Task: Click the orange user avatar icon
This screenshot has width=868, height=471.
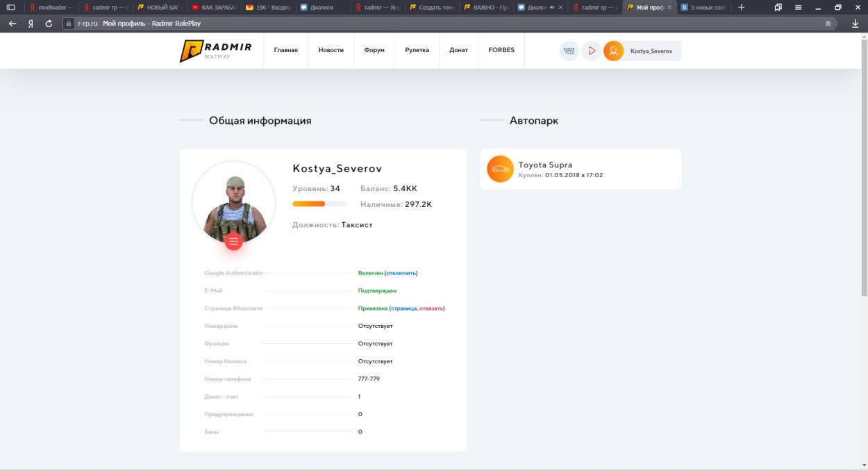Action: [613, 50]
